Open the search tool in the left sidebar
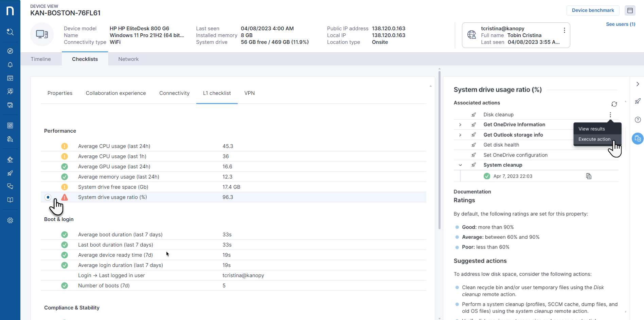644x320 pixels. pos(10,32)
